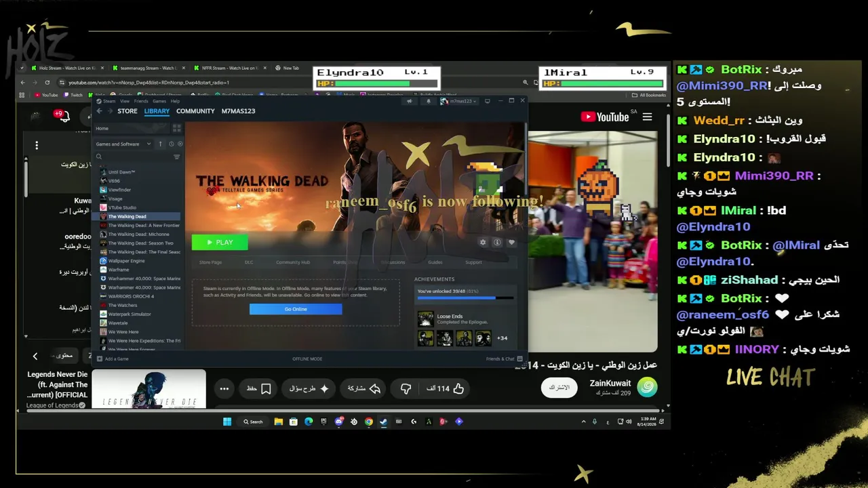Open File Explorer from the taskbar
This screenshot has width=868, height=488.
pos(278,422)
